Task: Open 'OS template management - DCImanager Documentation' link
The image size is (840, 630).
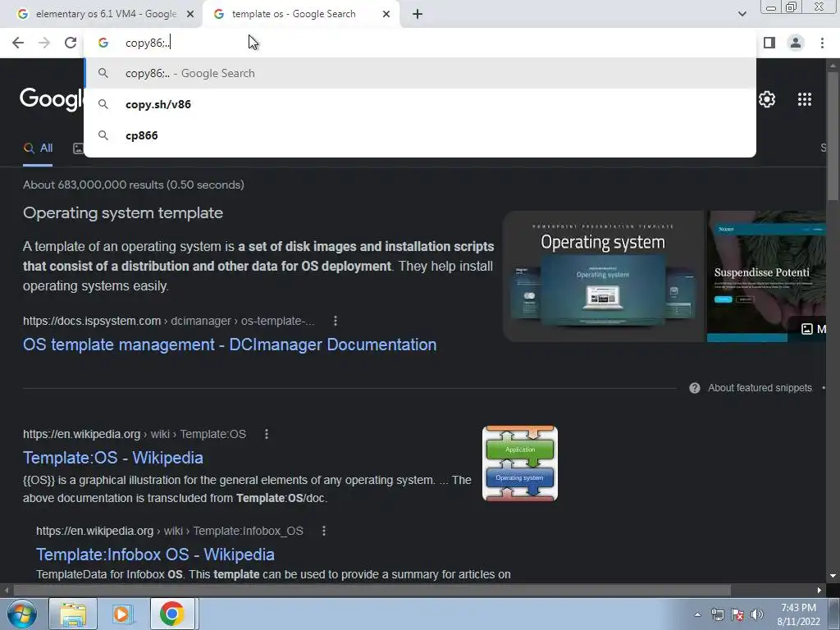Action: point(230,345)
